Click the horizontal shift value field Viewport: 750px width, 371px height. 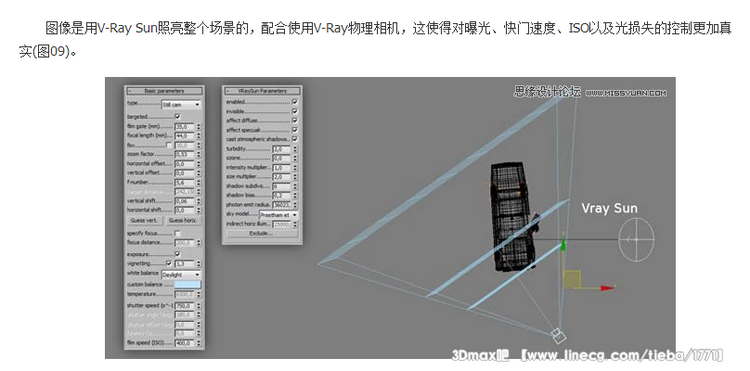click(x=185, y=210)
